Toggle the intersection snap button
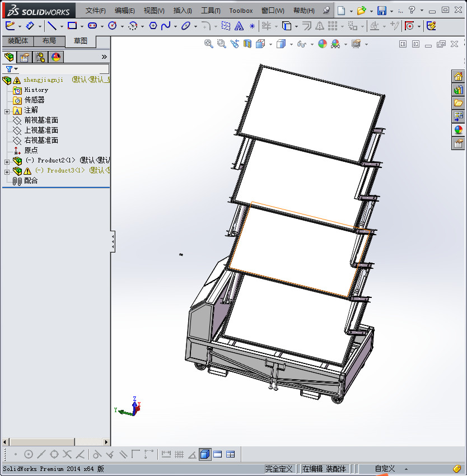 point(67,455)
